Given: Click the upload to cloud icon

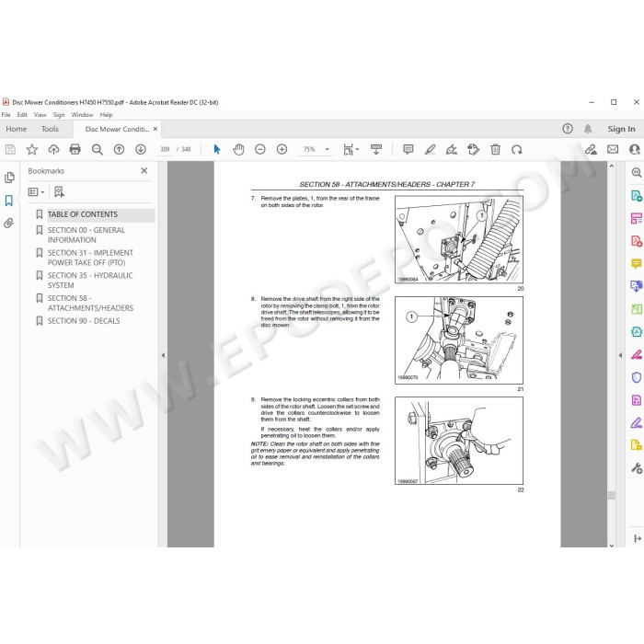Looking at the screenshot, I should [53, 149].
